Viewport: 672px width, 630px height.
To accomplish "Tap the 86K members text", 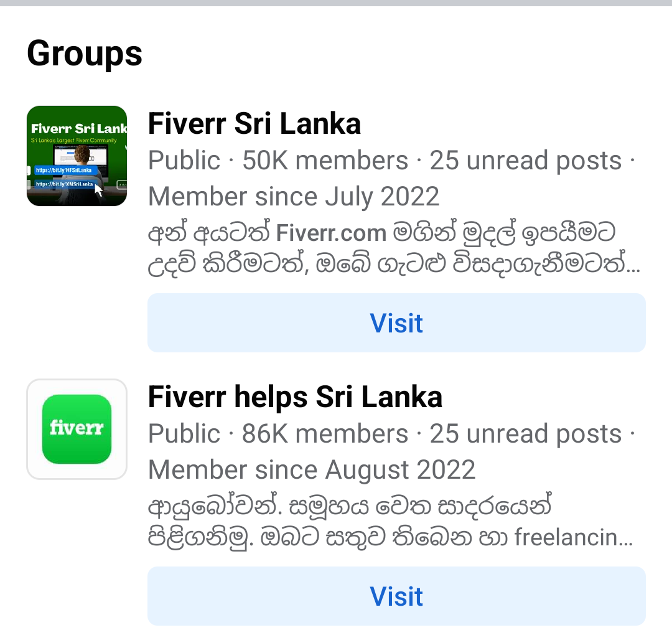I will [325, 433].
